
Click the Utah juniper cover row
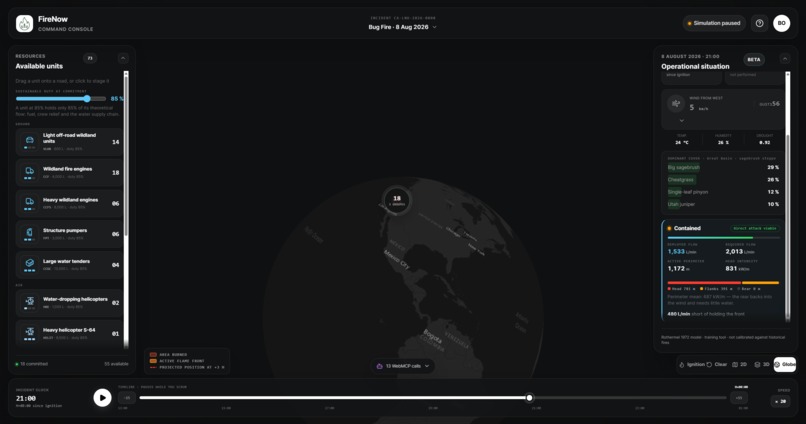pos(723,205)
